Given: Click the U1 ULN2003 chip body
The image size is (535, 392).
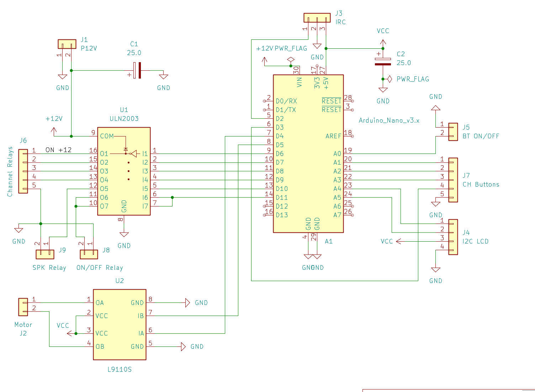Looking at the screenshot, I should (x=124, y=171).
